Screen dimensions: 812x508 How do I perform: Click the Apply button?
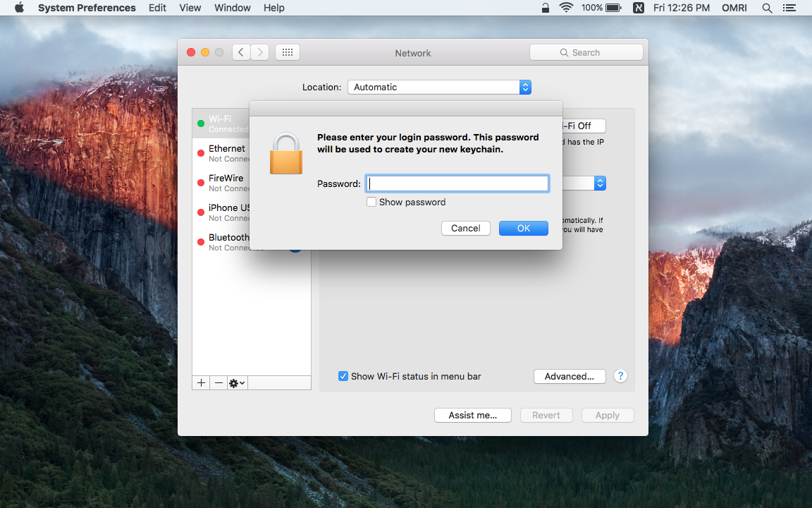click(608, 415)
